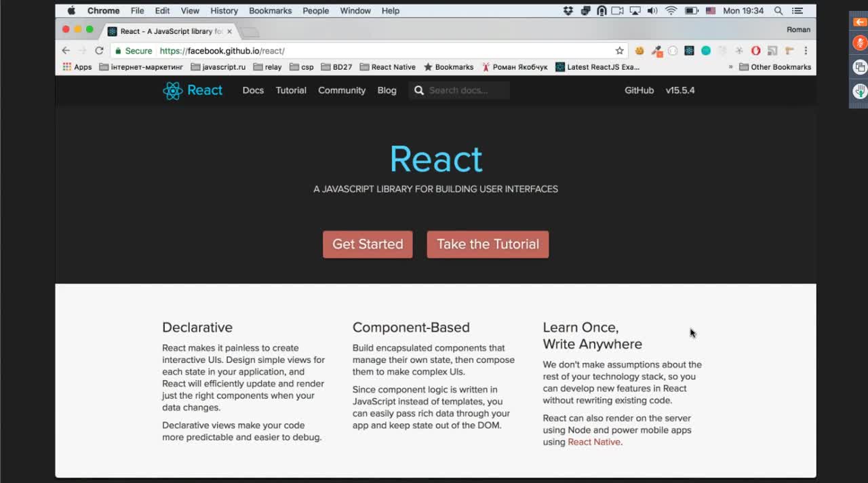Viewport: 868px width, 483px height.
Task: Click the React DevTools extension icon
Action: (689, 51)
